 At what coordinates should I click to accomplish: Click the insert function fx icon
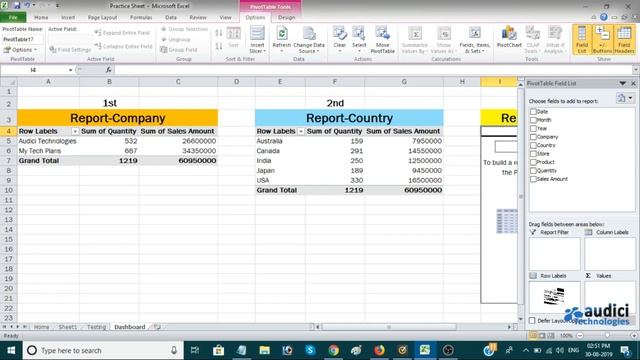click(109, 70)
